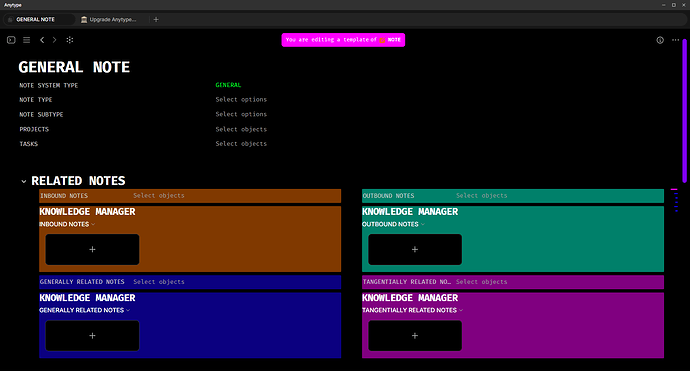Open TASKS select objects field
Screen dimensions: 690x371
tap(241, 143)
